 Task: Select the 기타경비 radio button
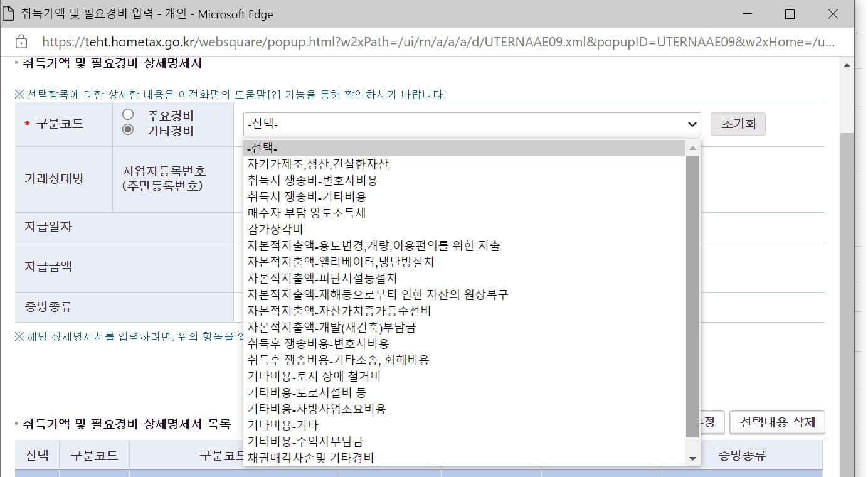pos(128,130)
